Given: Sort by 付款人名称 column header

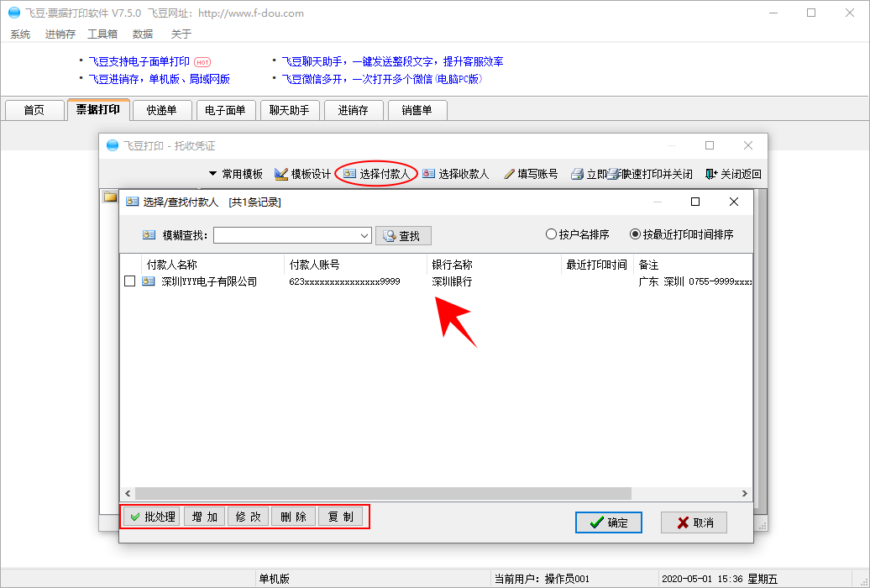Looking at the screenshot, I should click(x=172, y=265).
